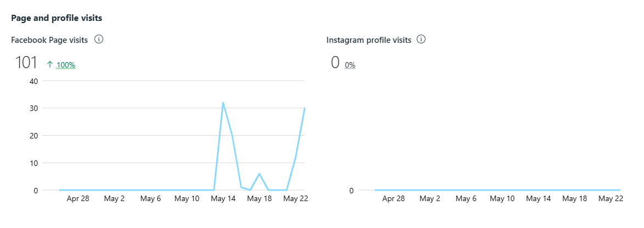Click the green upward trend arrow
644x228 pixels.
50,65
